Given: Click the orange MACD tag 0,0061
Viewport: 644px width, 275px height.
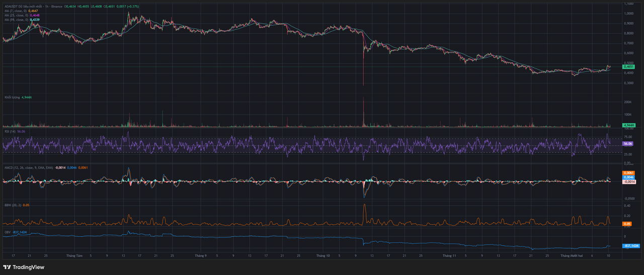Looking at the screenshot, I should point(629,173).
